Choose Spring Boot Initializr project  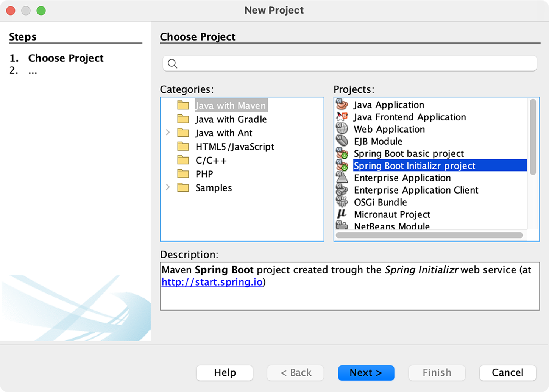(440, 166)
